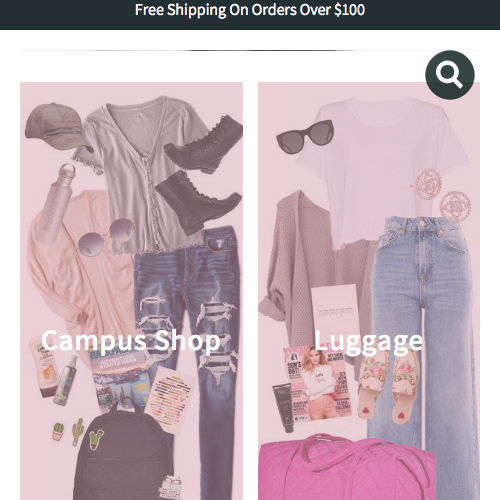This screenshot has width=500, height=500.
Task: Select the stainless steel water bottle
Action: click(x=56, y=203)
